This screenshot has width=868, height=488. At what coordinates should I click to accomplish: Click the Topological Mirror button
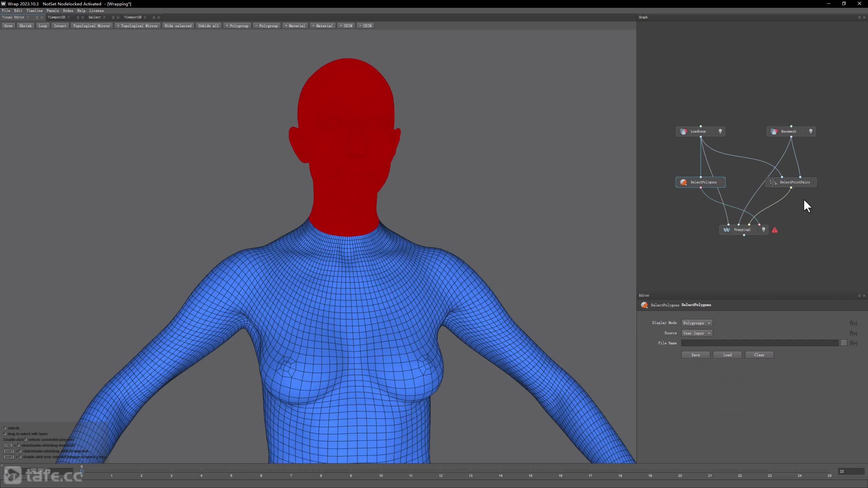click(x=92, y=26)
